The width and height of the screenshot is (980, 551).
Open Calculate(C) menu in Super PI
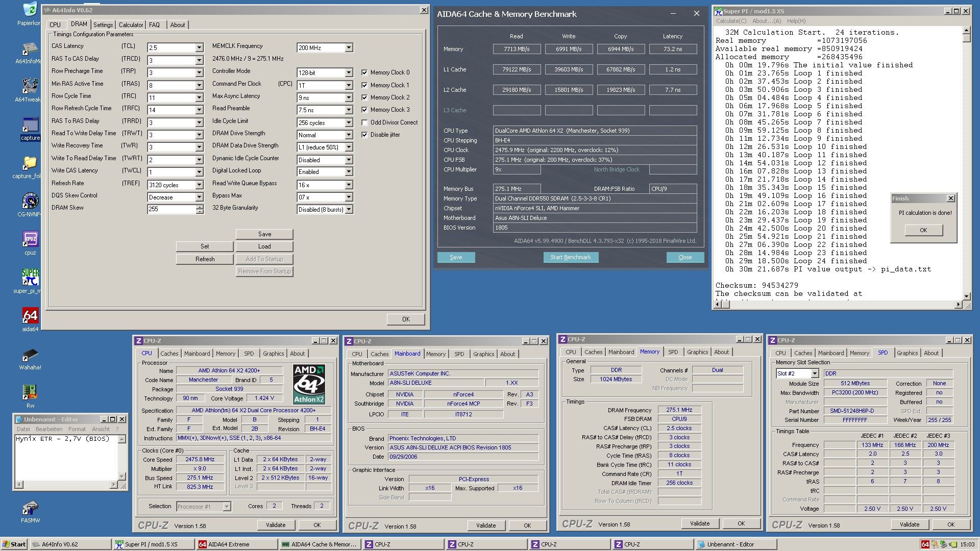pos(731,21)
